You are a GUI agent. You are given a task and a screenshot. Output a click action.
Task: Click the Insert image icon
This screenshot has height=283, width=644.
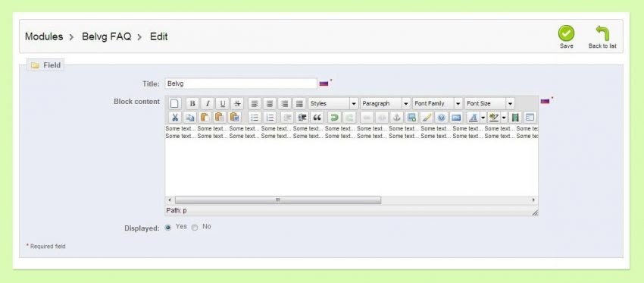tap(411, 118)
